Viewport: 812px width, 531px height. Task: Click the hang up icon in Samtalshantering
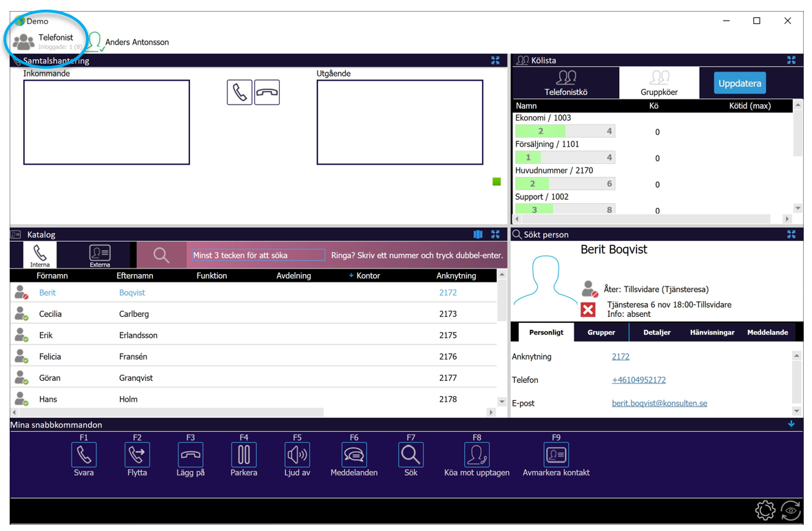click(267, 92)
